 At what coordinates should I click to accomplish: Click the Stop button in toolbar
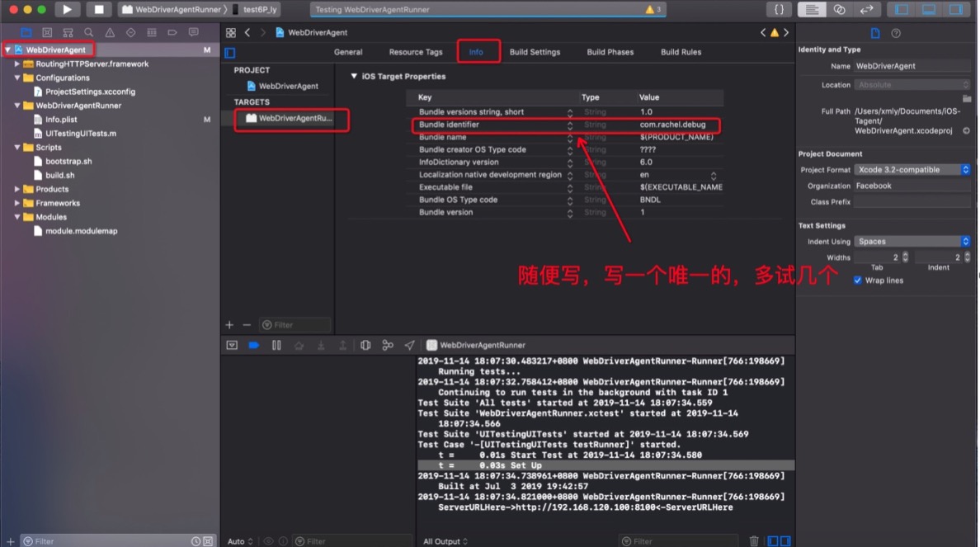click(99, 10)
